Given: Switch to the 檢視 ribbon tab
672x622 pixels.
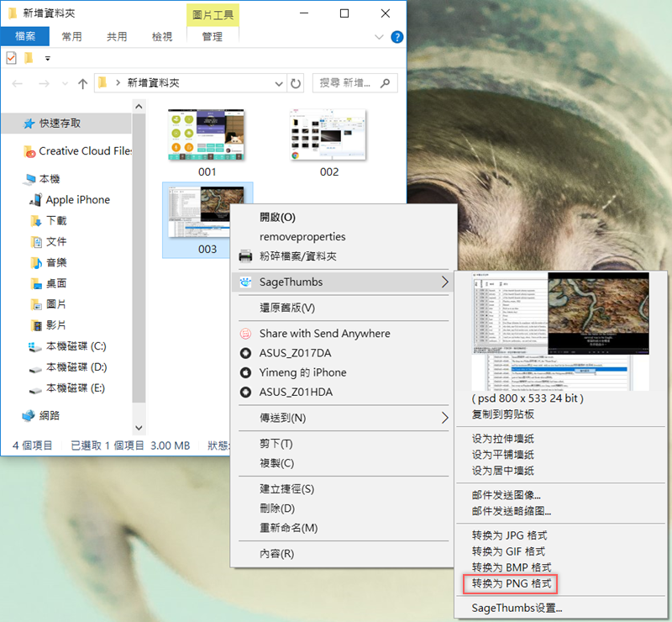Looking at the screenshot, I should coord(161,37).
